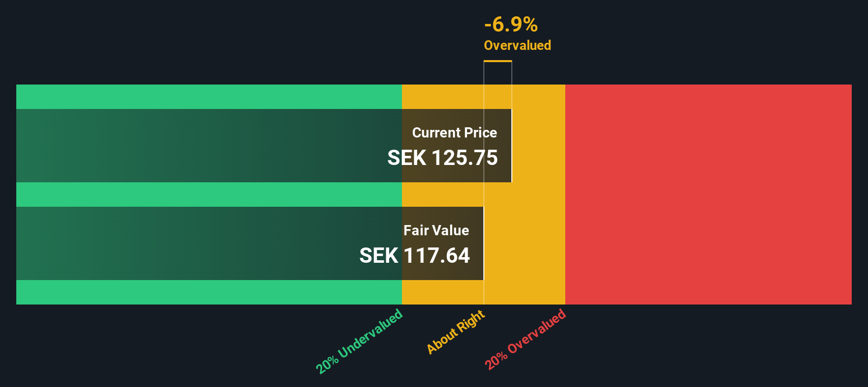The width and height of the screenshot is (868, 387).
Task: Select the orange Overvalued label above chart
Action: tap(517, 45)
